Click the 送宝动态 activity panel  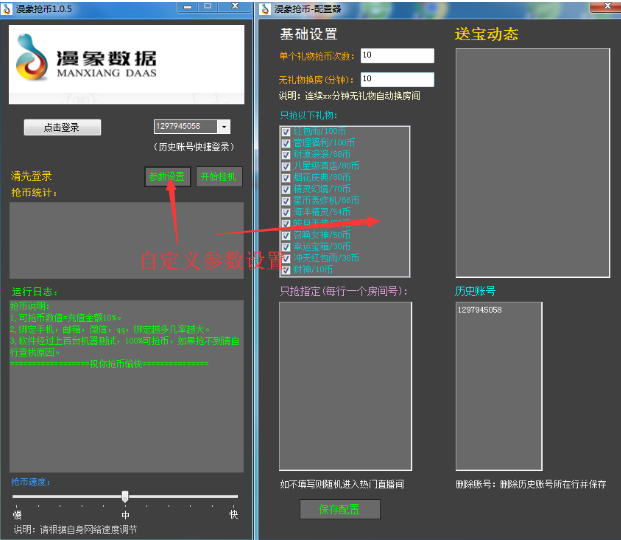pyautogui.click(x=533, y=163)
